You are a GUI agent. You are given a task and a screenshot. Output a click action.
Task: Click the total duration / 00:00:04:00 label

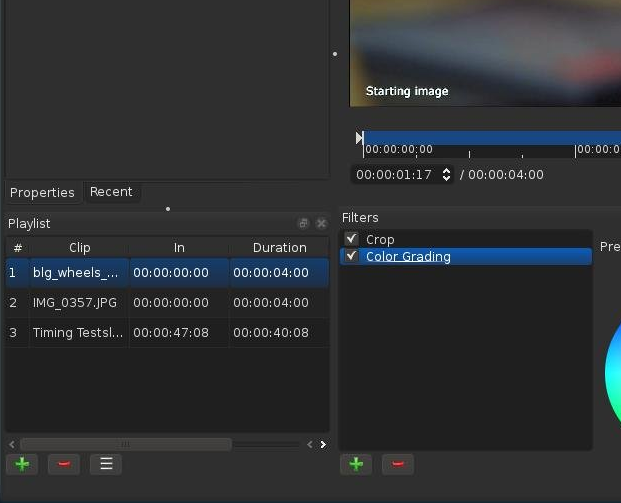(502, 175)
